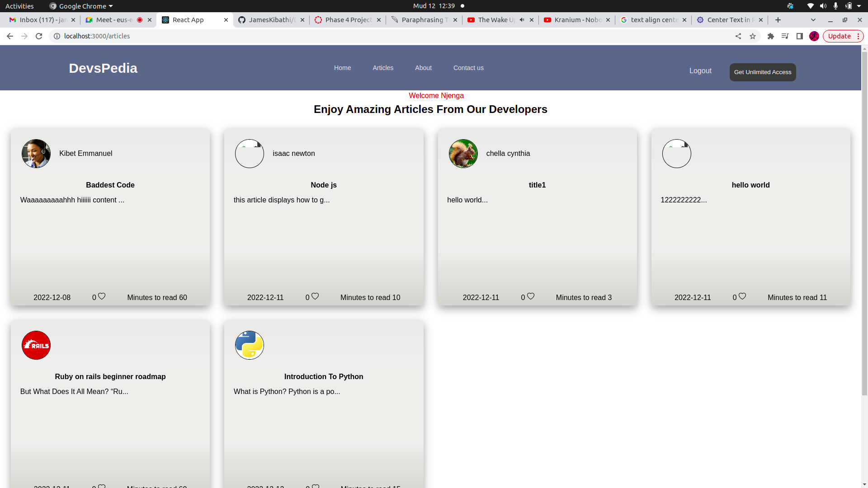
Task: Switch to Paraphrasing tab
Action: [425, 20]
